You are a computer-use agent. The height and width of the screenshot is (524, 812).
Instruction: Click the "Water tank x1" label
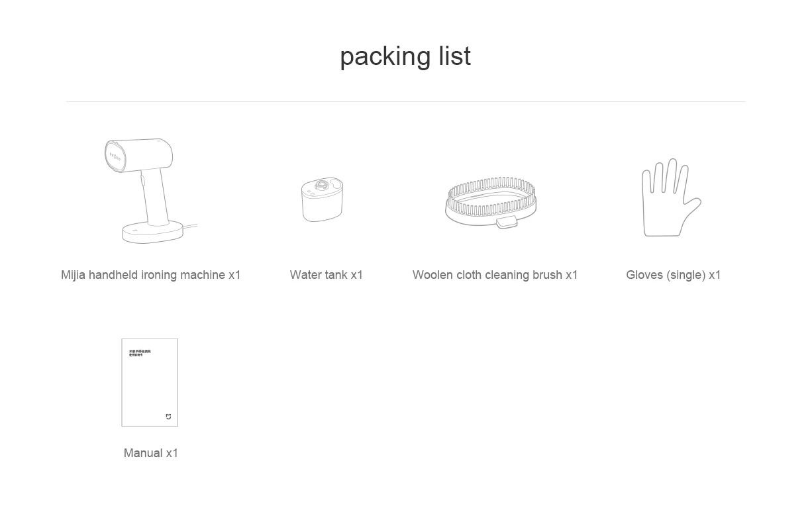click(x=327, y=275)
